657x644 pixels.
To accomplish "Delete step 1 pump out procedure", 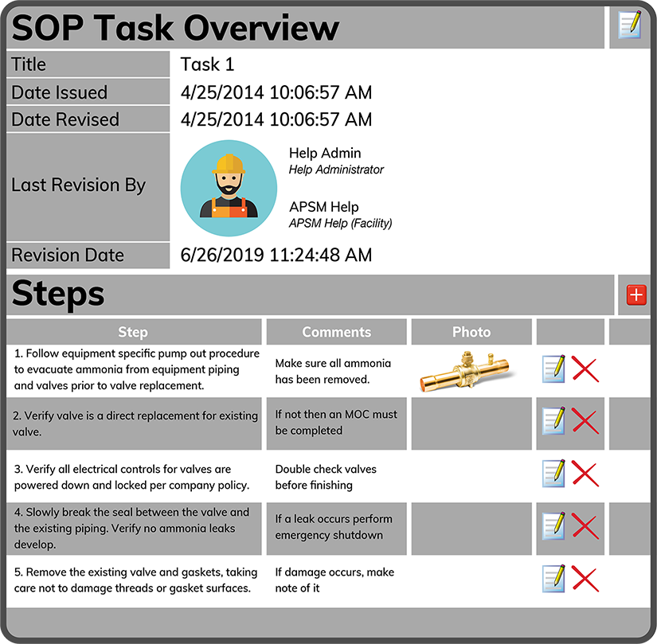I will [x=585, y=369].
